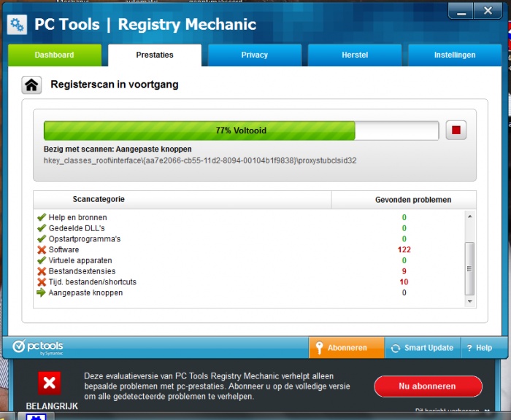511x420 pixels.
Task: Click the scan list scrollbar up arrow
Action: point(469,217)
